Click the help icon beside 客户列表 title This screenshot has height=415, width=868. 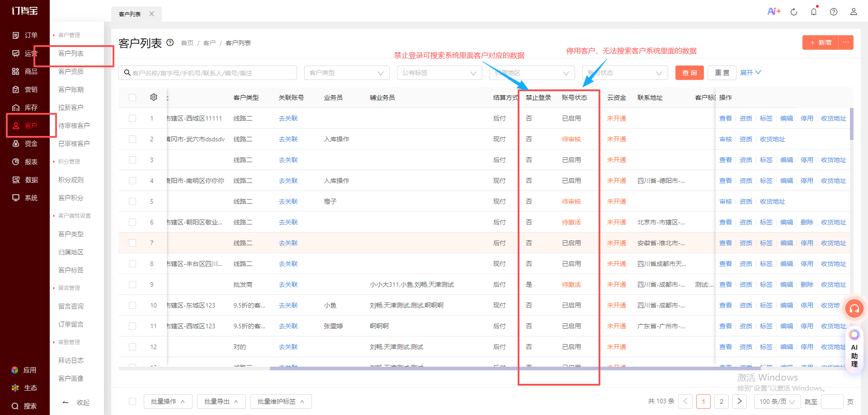click(x=170, y=42)
